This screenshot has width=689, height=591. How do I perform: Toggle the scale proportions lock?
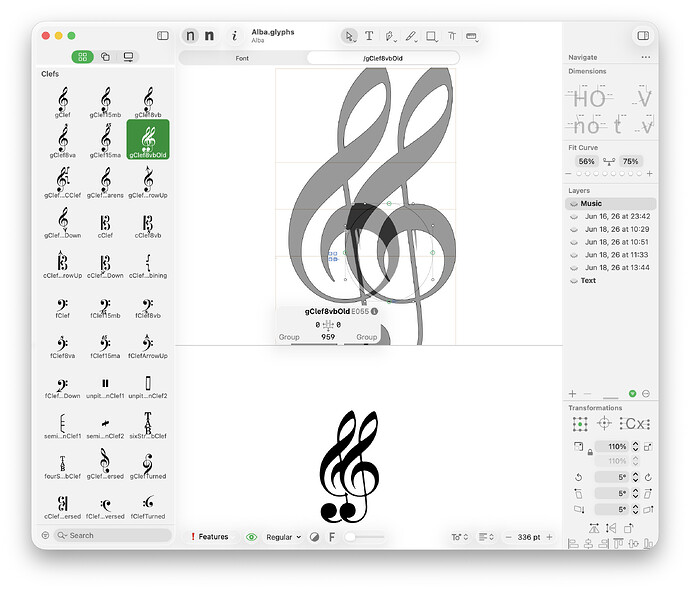pos(590,452)
